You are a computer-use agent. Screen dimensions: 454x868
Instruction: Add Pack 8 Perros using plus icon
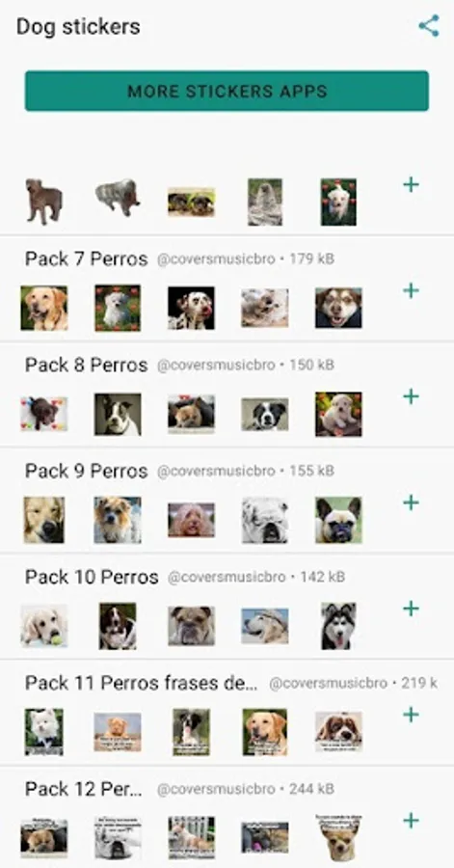pyautogui.click(x=411, y=396)
